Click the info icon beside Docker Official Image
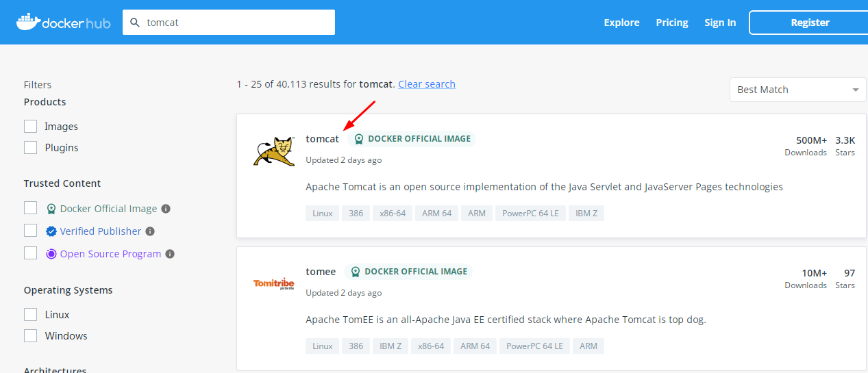The height and width of the screenshot is (373, 868). pos(166,209)
